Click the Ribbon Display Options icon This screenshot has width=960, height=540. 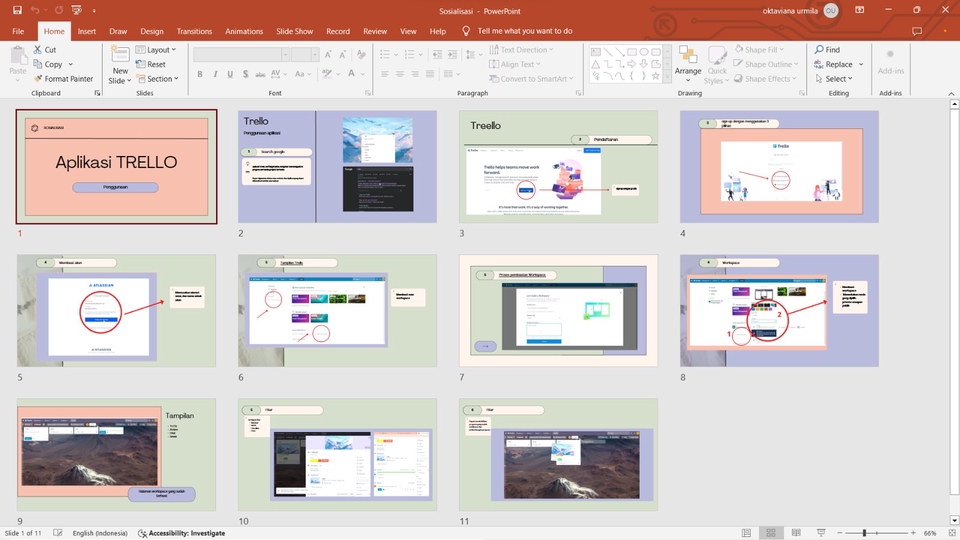tap(860, 10)
